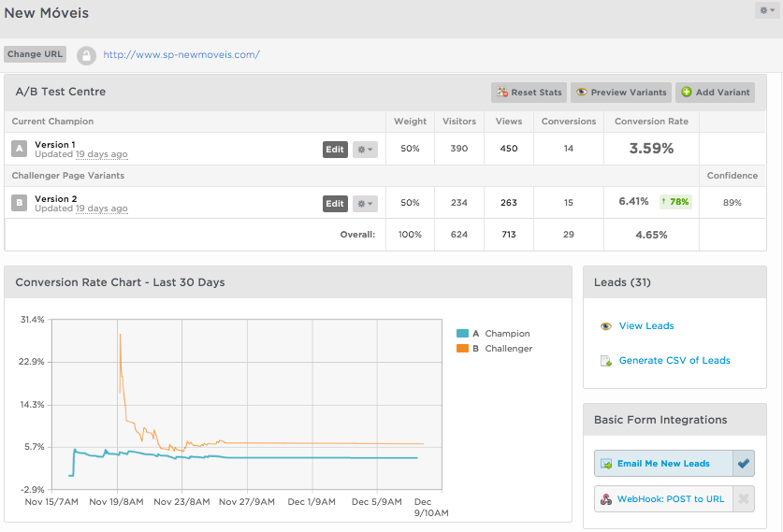Click the 6.41% conversion rate value
The image size is (783, 532).
pyautogui.click(x=633, y=201)
